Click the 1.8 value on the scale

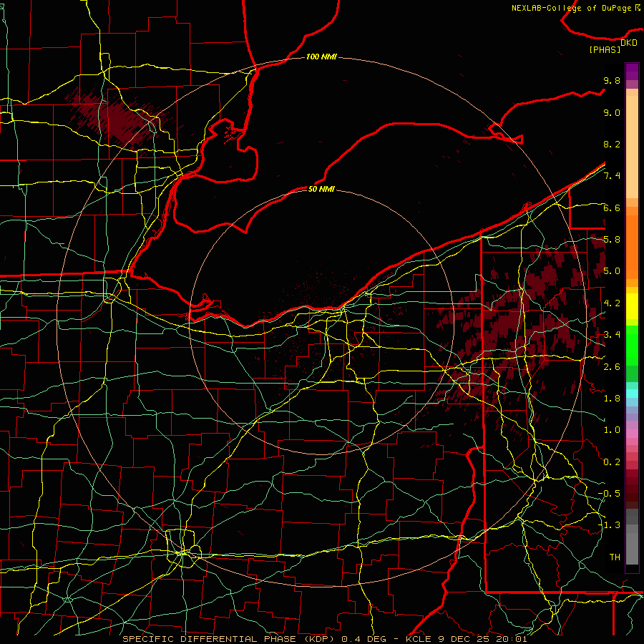612,399
